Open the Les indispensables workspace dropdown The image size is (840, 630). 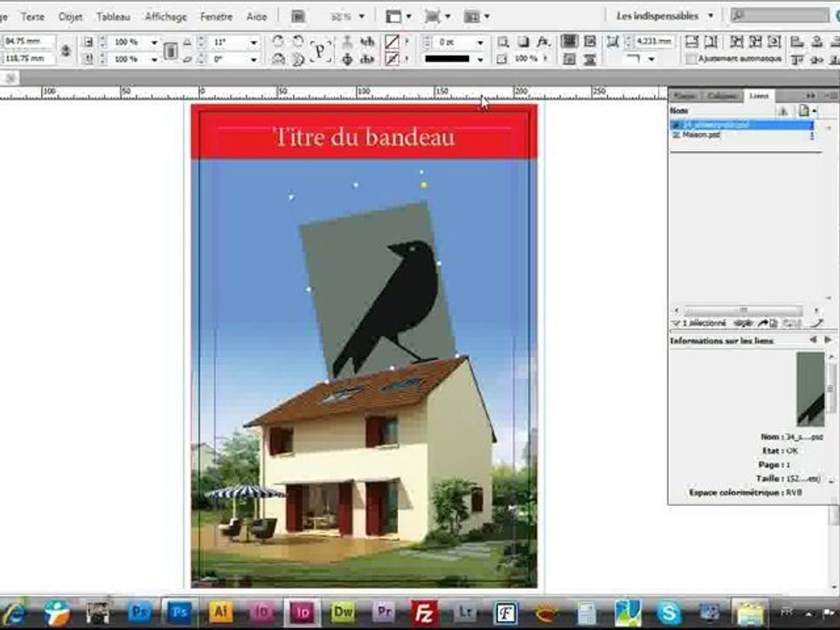665,16
